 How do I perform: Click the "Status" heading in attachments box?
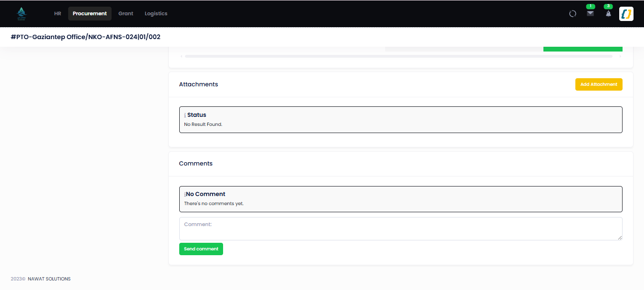coord(197,115)
